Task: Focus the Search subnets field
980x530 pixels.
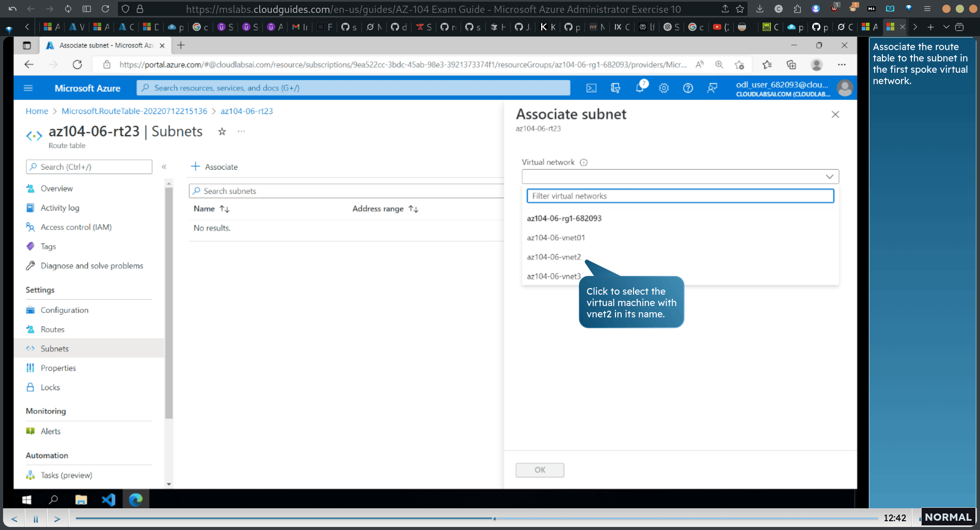Action: [346, 191]
